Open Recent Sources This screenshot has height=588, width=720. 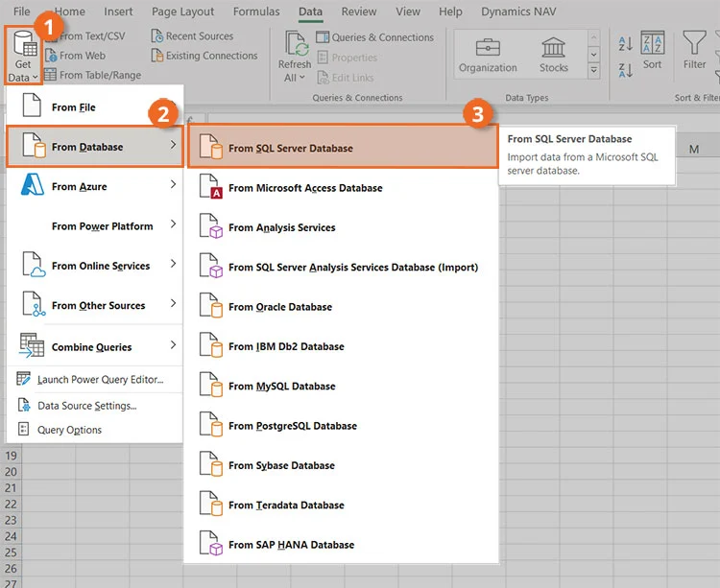(x=192, y=35)
